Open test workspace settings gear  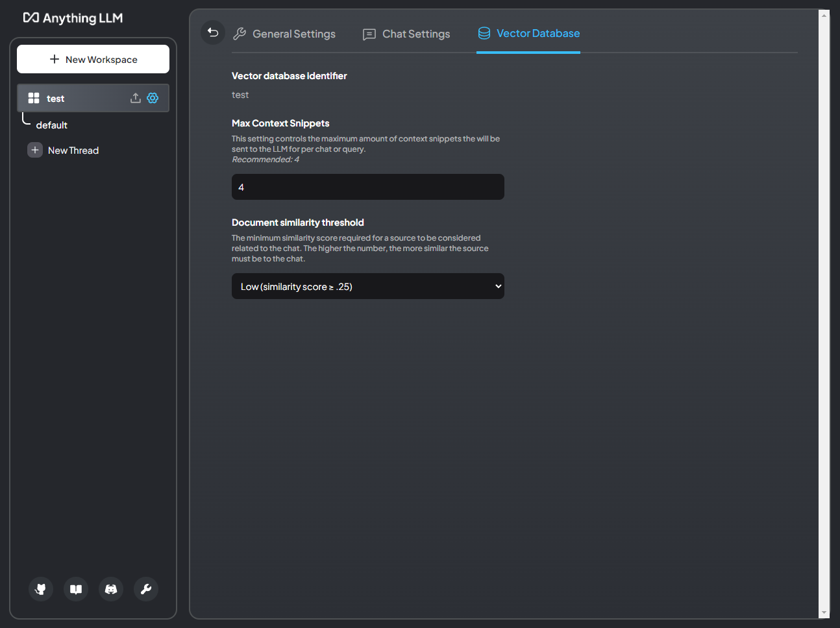pyautogui.click(x=153, y=98)
